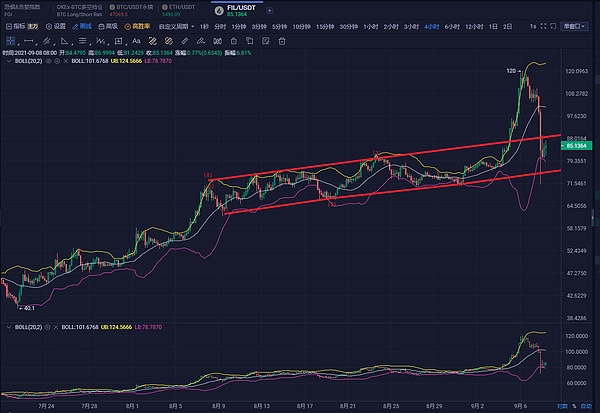This screenshot has width=600, height=413.
Task: Open the 单窗口 window layout dropdown
Action: (x=574, y=26)
